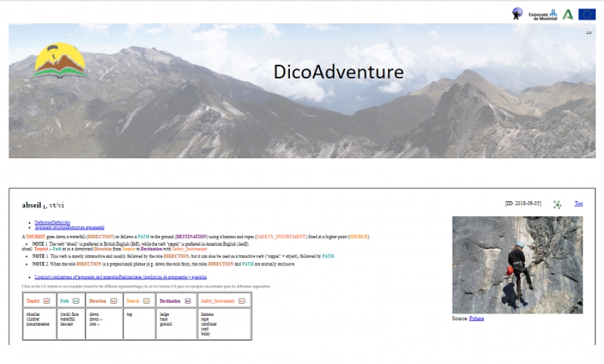
Task: Open Linguistic realizations of arguments link
Action: pos(121,277)
